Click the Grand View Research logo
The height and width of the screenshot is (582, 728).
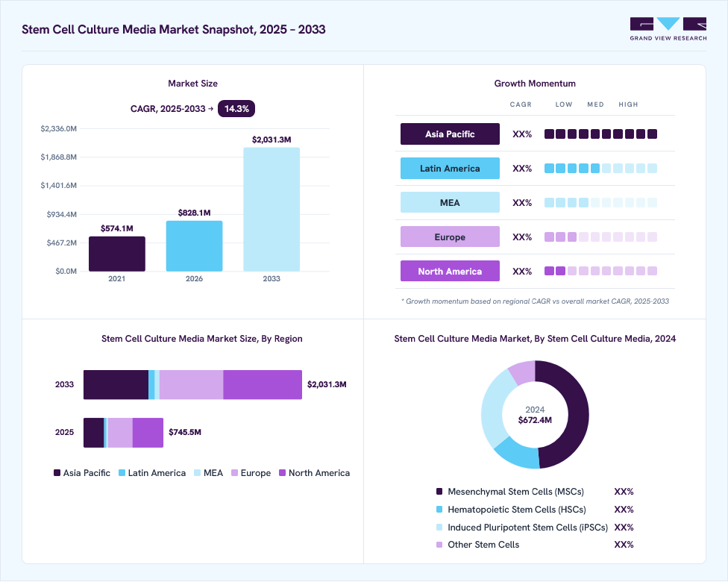pyautogui.click(x=668, y=29)
